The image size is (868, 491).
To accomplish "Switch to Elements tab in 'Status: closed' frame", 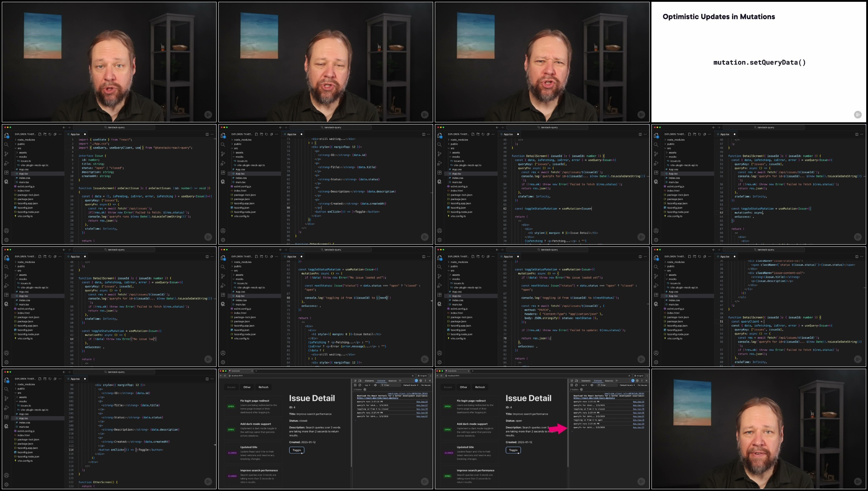I will click(x=369, y=381).
